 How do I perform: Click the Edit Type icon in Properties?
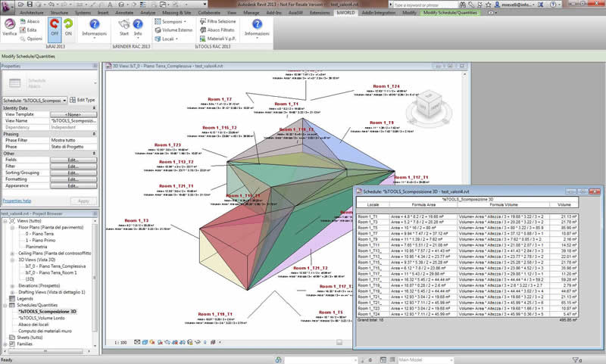coord(73,100)
